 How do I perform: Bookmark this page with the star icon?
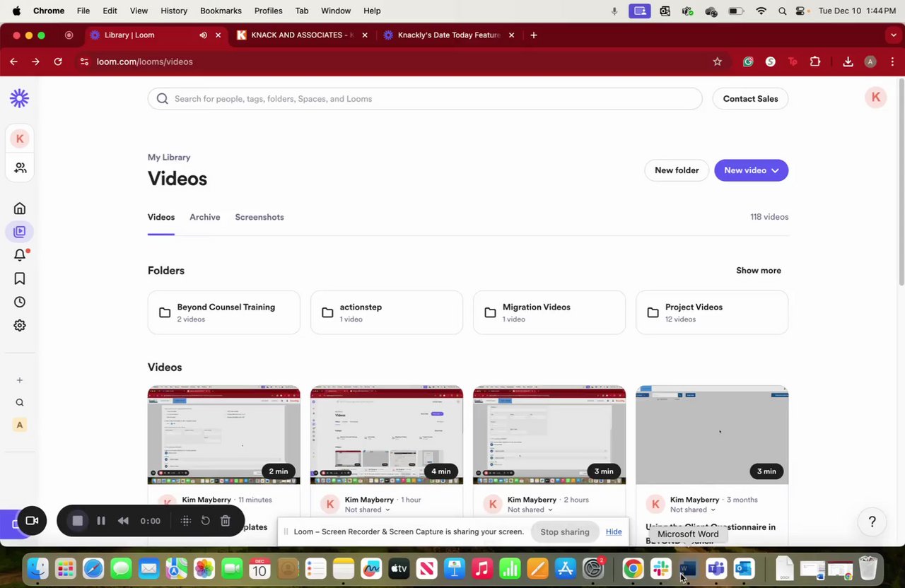point(717,61)
